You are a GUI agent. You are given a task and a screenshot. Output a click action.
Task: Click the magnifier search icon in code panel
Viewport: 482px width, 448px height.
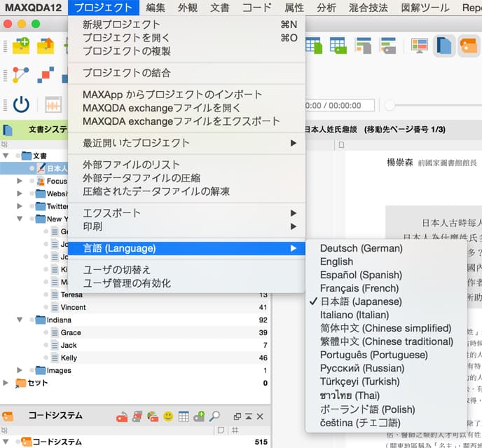pyautogui.click(x=214, y=416)
